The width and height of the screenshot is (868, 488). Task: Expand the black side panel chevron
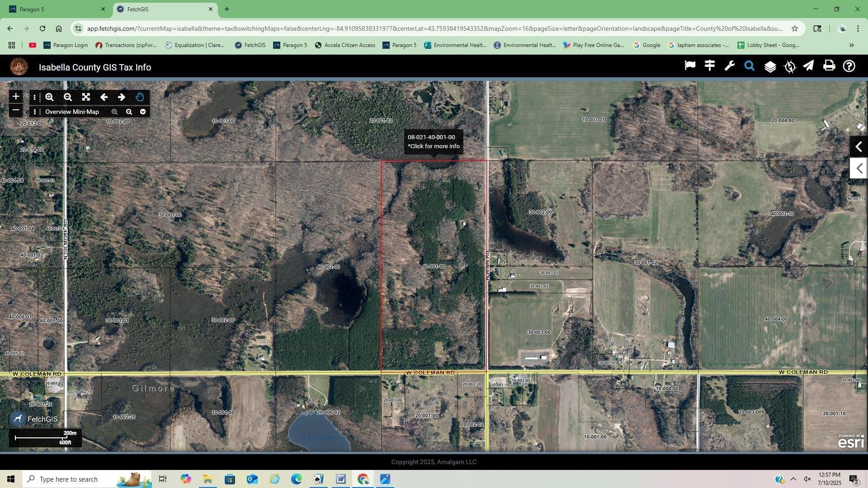[859, 147]
